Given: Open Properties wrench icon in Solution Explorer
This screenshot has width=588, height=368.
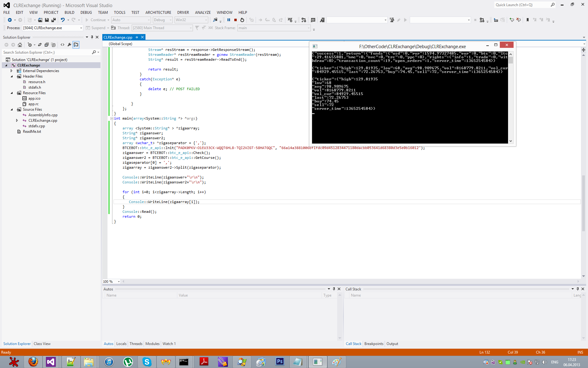Looking at the screenshot, I should click(69, 45).
